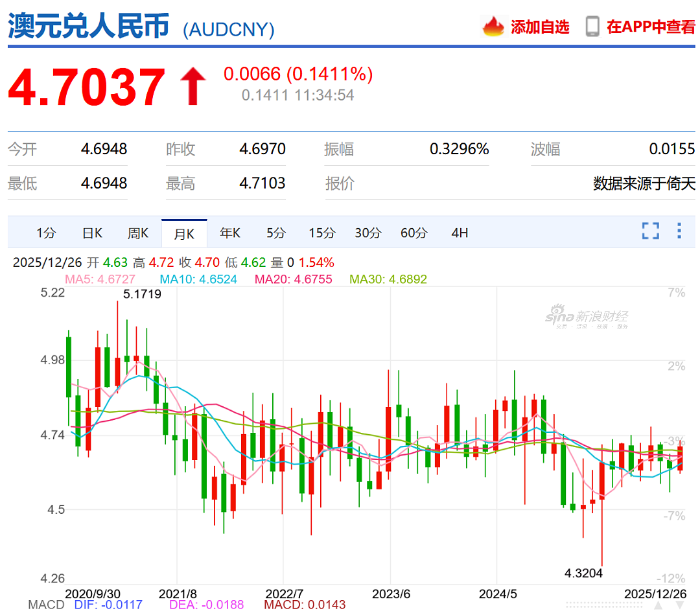Click the 2023/6 date axis label

[x=391, y=594]
